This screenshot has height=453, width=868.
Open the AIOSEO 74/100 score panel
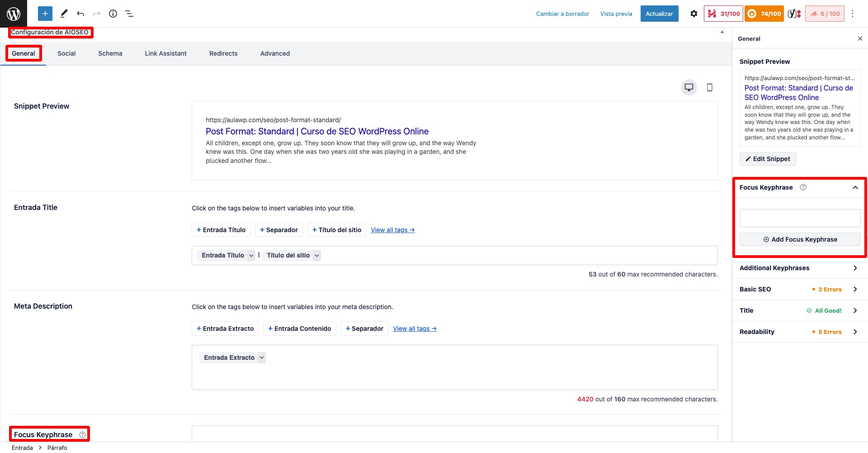click(764, 14)
